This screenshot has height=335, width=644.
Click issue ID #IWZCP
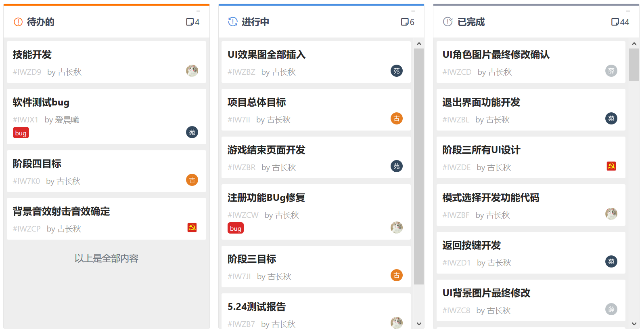(x=27, y=229)
